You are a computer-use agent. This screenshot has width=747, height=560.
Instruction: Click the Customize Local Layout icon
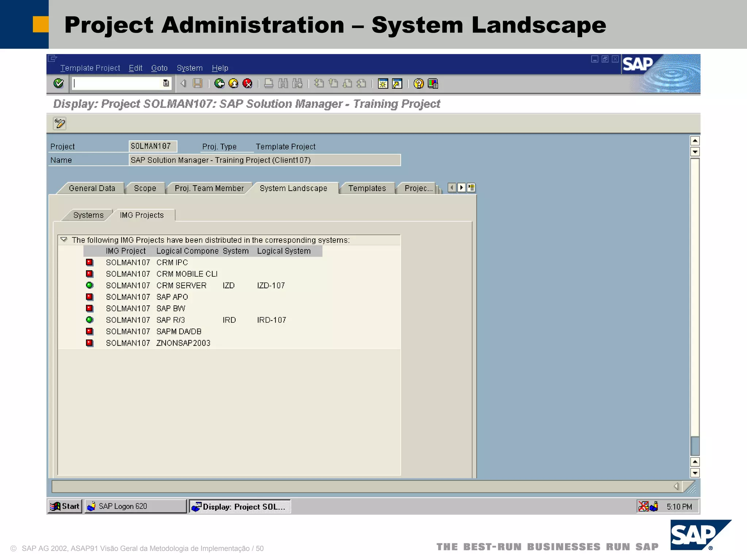pos(433,83)
